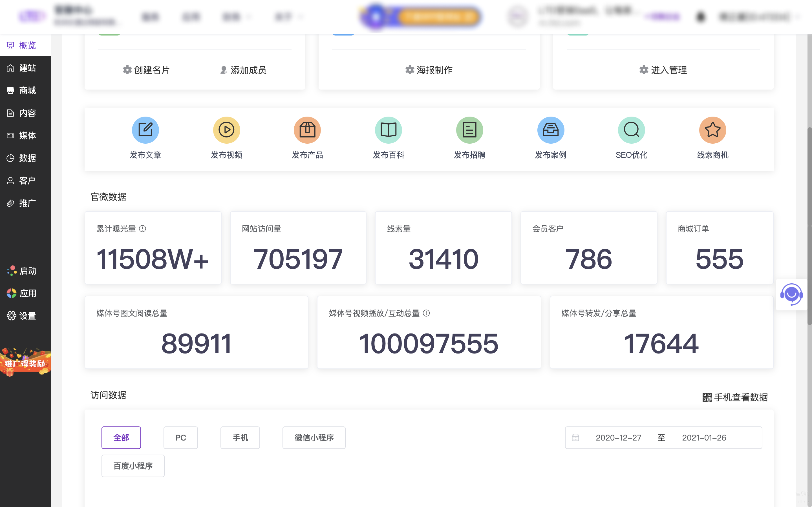The width and height of the screenshot is (812, 507).
Task: Click 累计曝光量 info tooltip icon
Action: (x=143, y=229)
